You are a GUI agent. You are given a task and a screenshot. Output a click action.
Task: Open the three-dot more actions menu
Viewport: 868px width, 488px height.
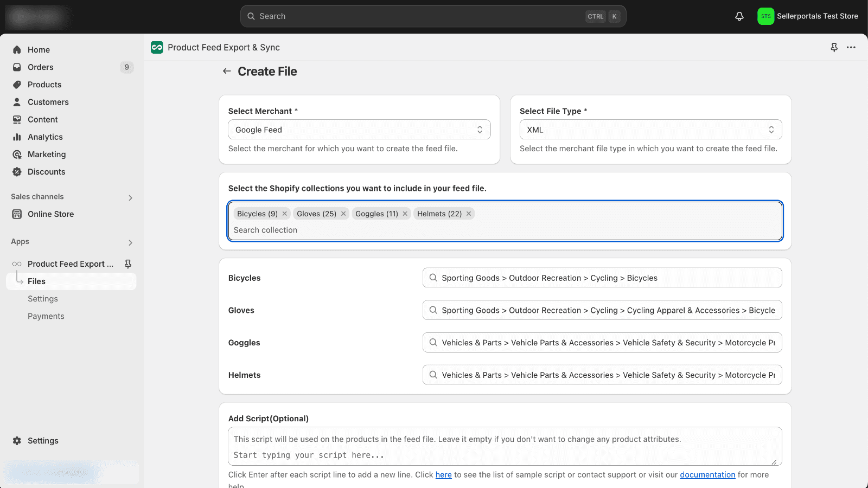(x=851, y=47)
